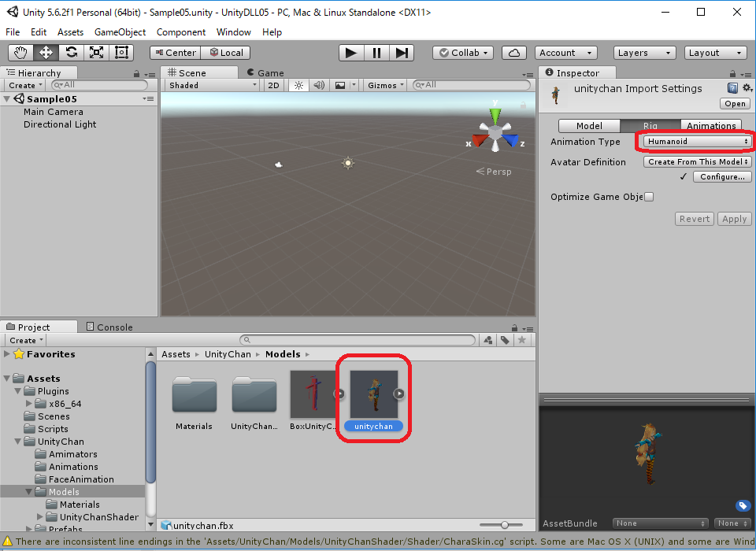Switch to the Console tab
756x551 pixels.
[109, 327]
